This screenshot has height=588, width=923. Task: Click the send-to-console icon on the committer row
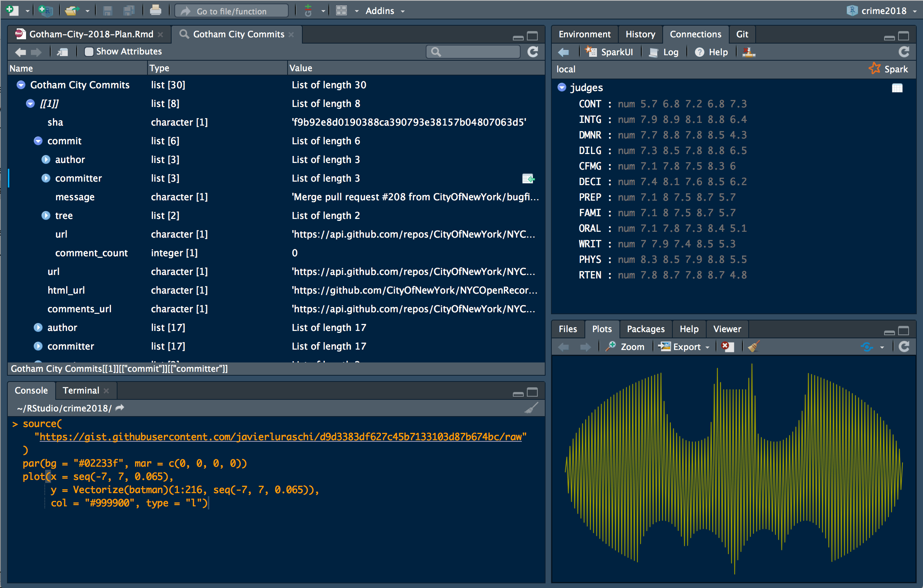[x=528, y=178]
